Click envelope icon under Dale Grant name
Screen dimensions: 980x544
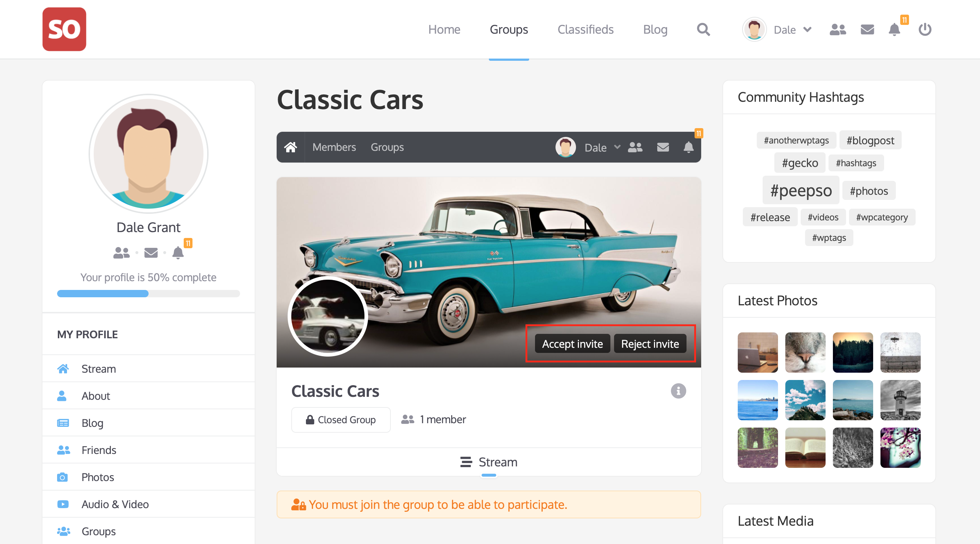coord(151,252)
